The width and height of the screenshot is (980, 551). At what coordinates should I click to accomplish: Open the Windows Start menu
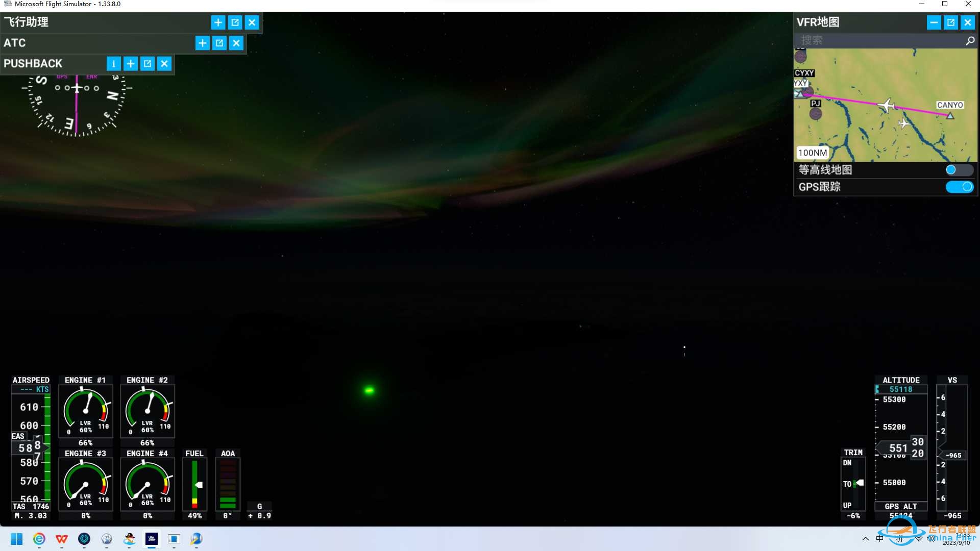coord(16,539)
